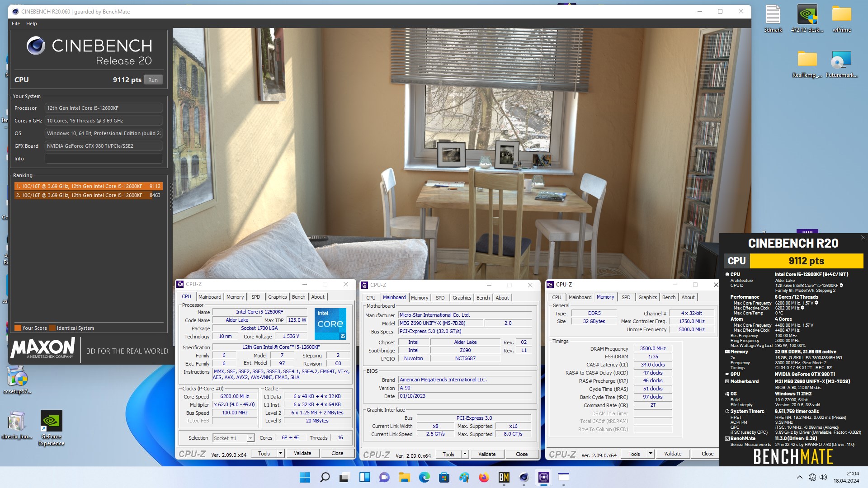The image size is (868, 488).
Task: Open the 3dmark desktop file icon
Action: point(773,18)
